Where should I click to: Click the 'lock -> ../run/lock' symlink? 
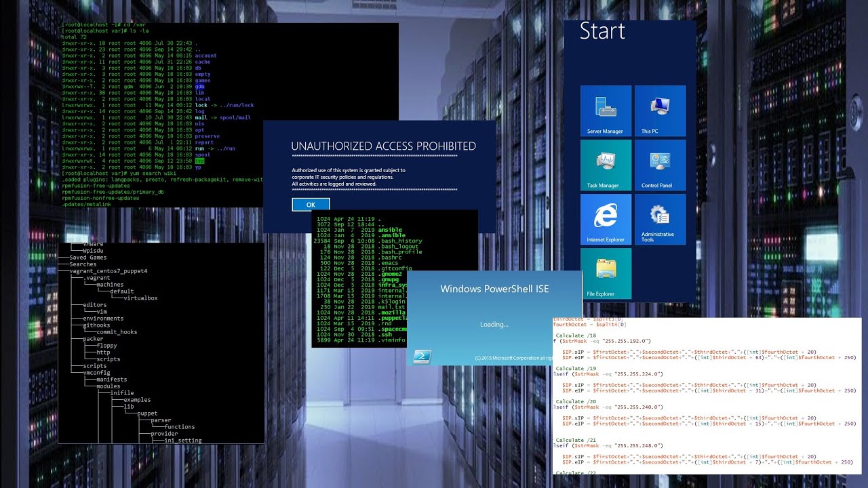tap(224, 105)
